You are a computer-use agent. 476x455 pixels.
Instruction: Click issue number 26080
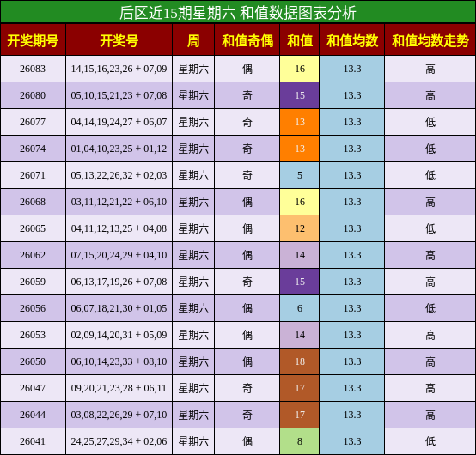[33, 95]
